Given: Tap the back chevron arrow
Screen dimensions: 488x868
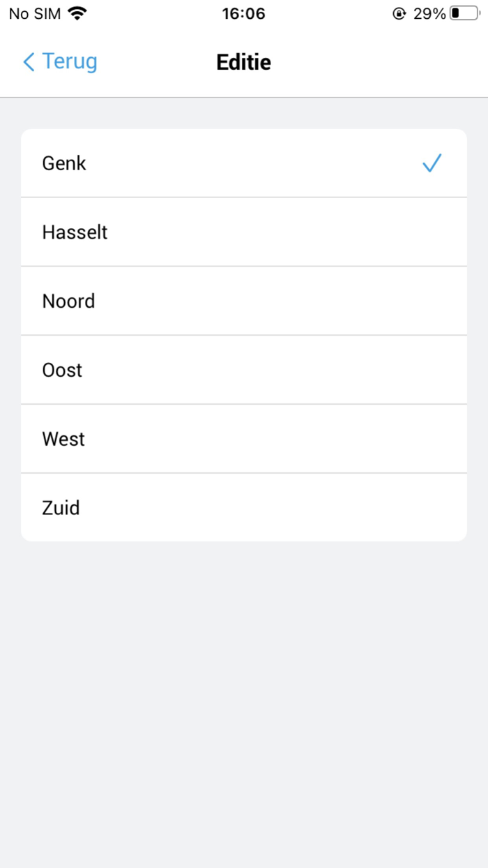Looking at the screenshot, I should (28, 62).
